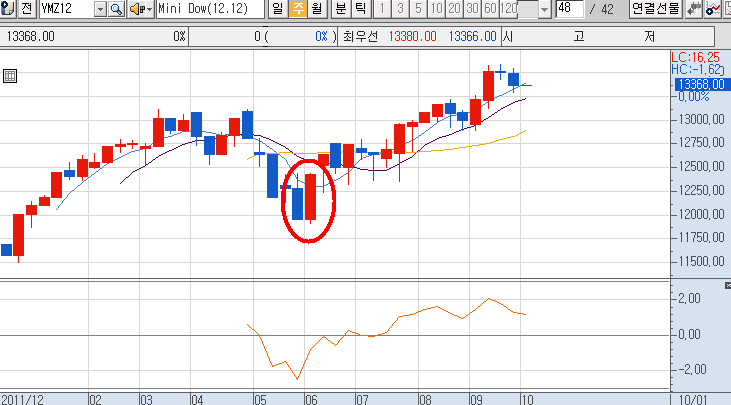Click the leftmost toolbar icon before 전

click(8, 9)
